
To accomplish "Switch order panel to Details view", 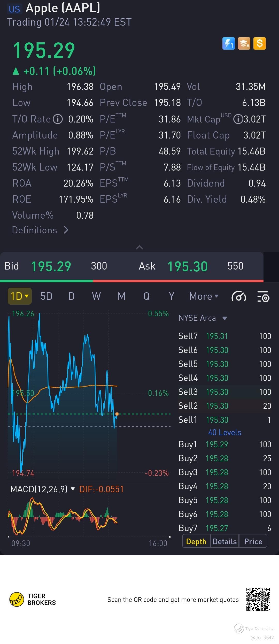I will point(225,541).
